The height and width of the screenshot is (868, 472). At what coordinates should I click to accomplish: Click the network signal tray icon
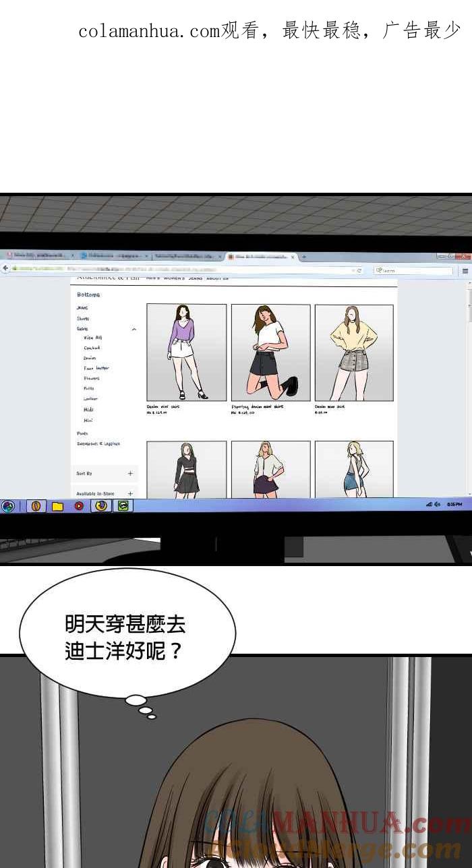(x=429, y=504)
